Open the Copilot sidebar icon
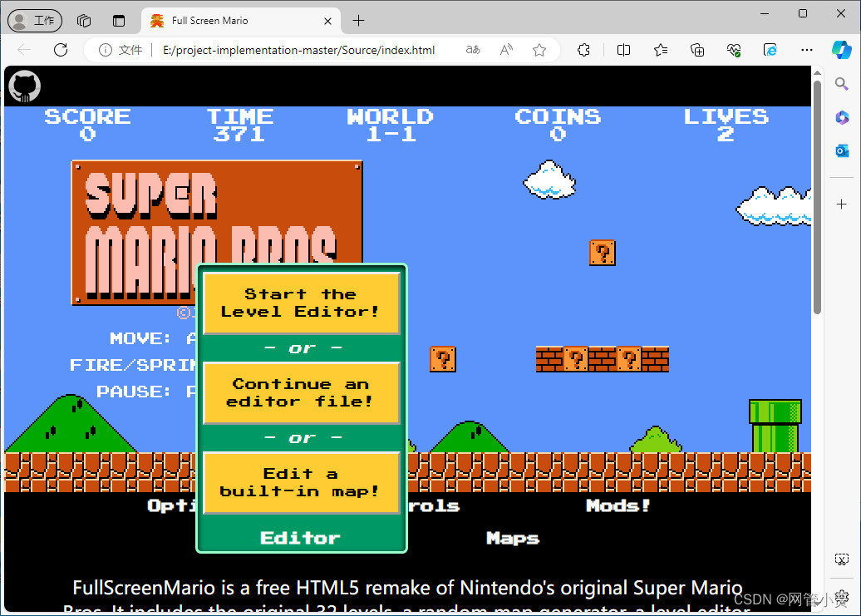 (841, 50)
